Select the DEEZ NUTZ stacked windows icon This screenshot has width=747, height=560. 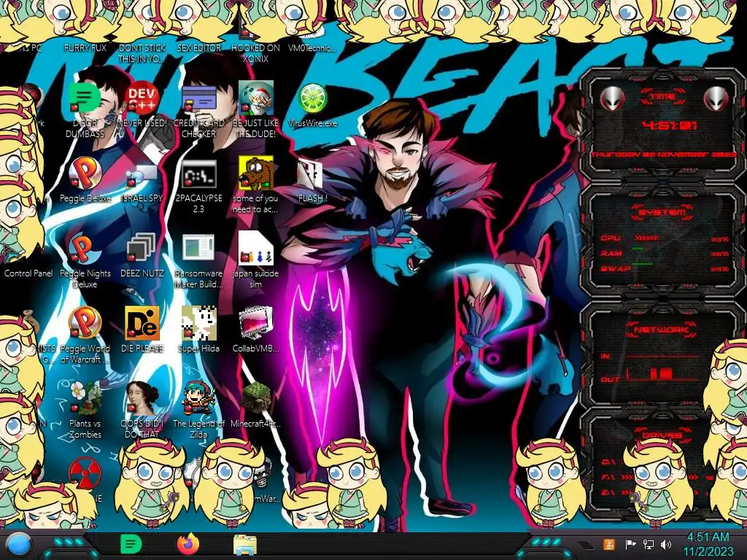coord(142,248)
